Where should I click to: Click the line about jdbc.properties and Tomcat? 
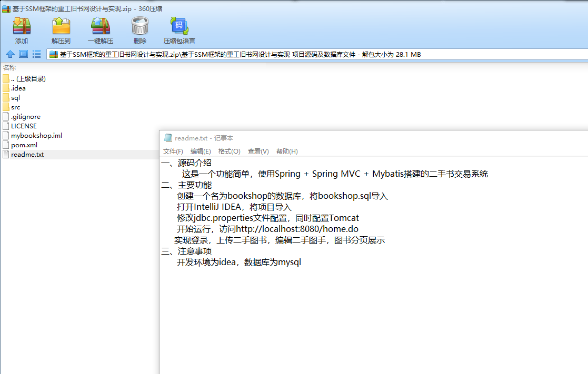coord(268,218)
